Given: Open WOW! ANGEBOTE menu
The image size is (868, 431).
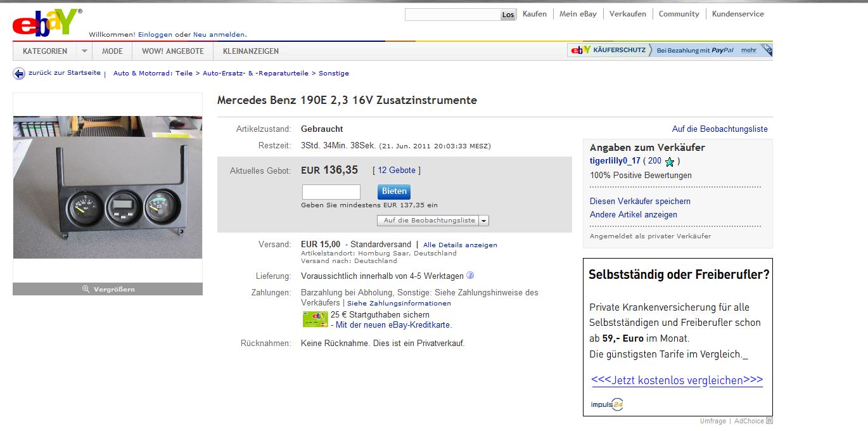Looking at the screenshot, I should tap(172, 51).
